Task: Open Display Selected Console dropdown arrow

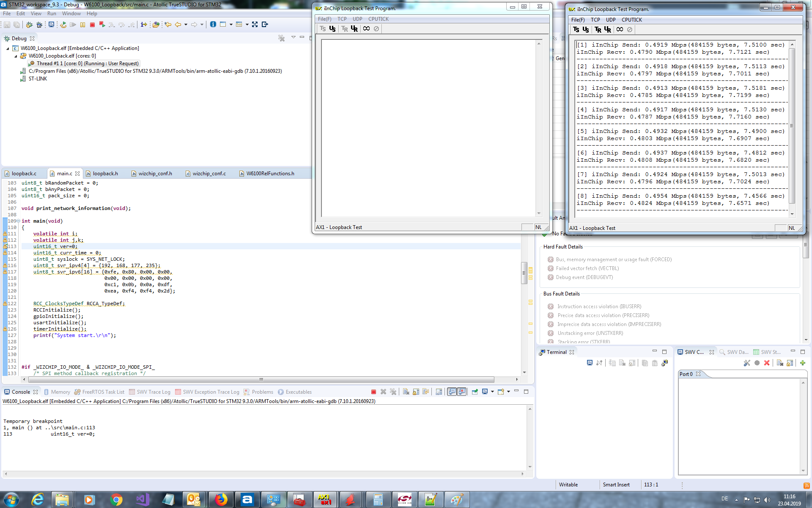Action: click(492, 392)
